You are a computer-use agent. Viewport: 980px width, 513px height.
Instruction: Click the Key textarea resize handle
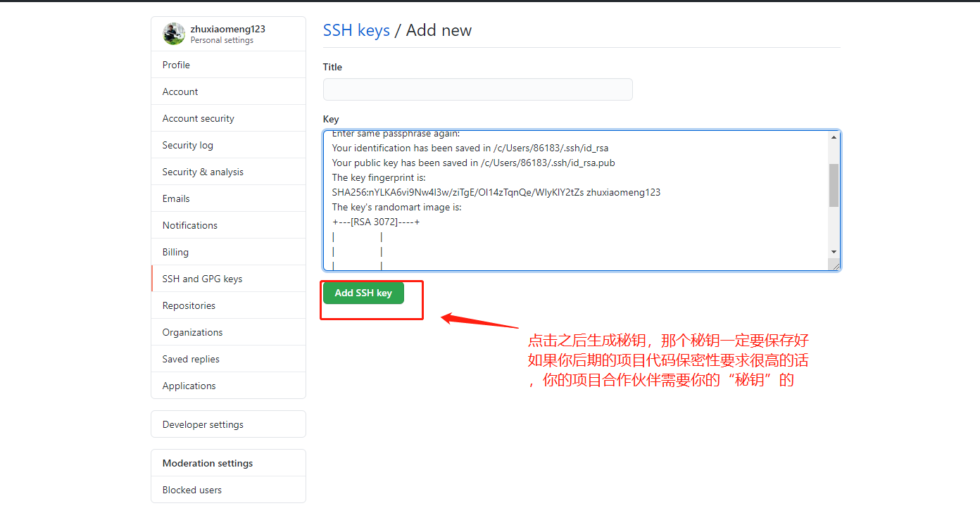[835, 265]
